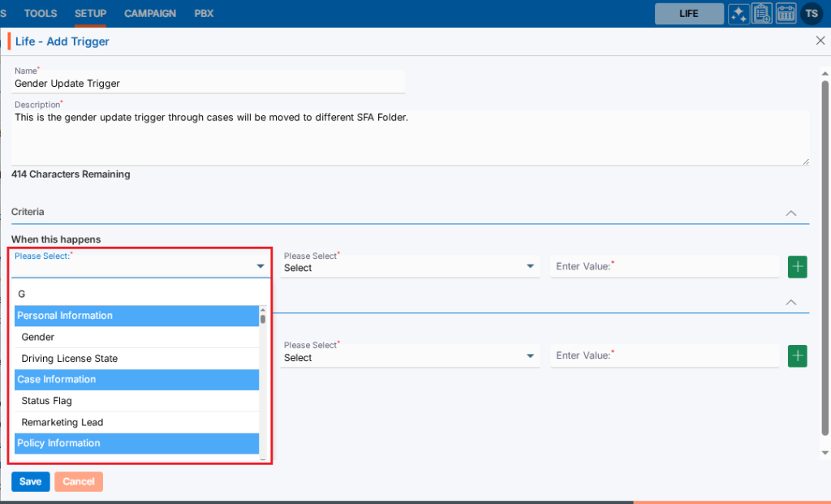Screen dimensions: 831x504
Task: Click the TS user avatar
Action: click(x=812, y=14)
